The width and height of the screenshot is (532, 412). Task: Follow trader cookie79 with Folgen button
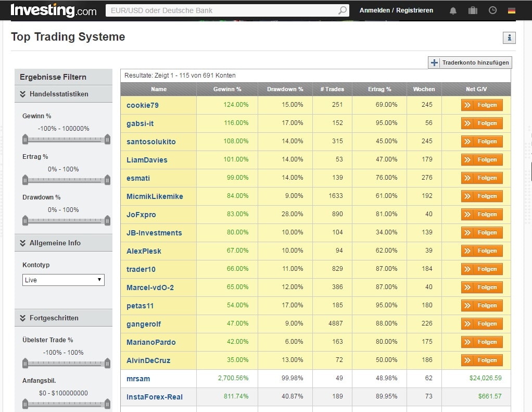[482, 105]
